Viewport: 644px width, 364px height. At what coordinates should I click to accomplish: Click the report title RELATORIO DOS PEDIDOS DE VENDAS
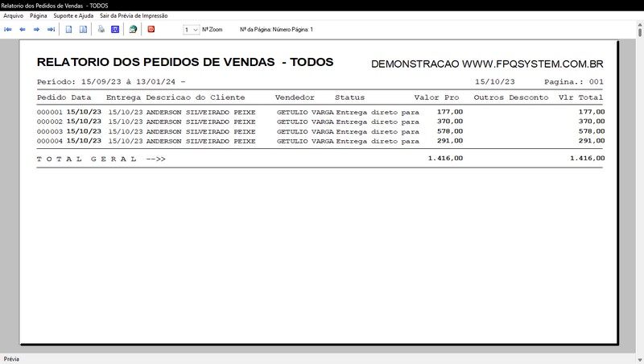tap(155, 62)
